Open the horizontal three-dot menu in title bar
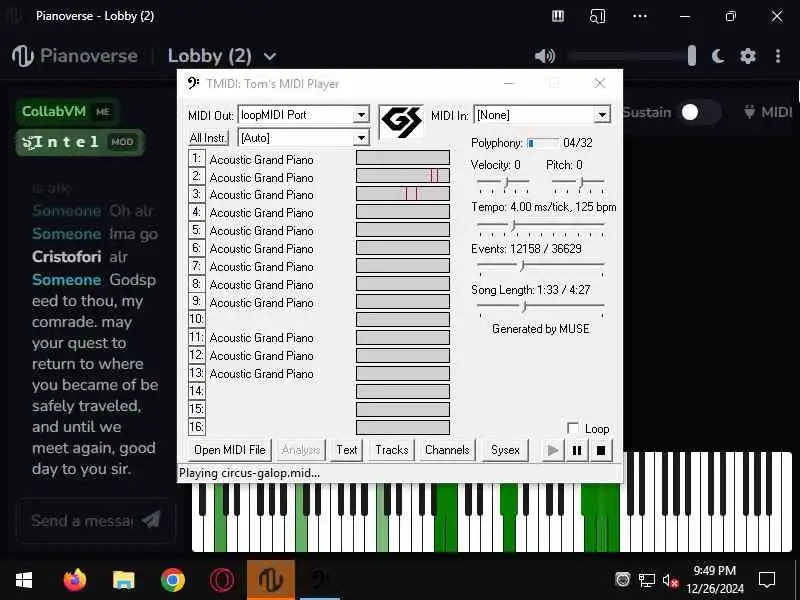The width and height of the screenshot is (800, 600). pos(639,16)
